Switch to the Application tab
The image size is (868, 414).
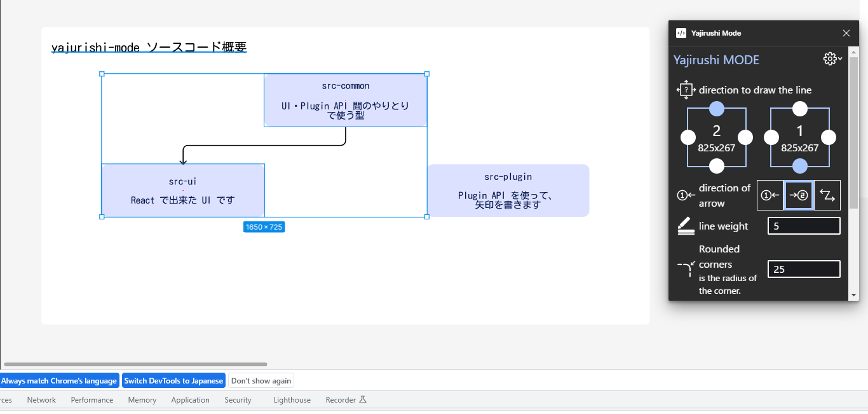click(x=190, y=399)
